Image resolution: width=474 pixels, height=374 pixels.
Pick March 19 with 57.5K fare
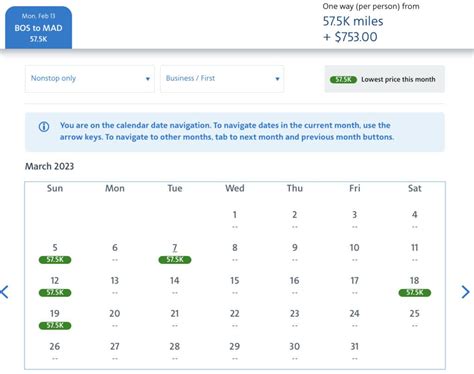pyautogui.click(x=55, y=319)
